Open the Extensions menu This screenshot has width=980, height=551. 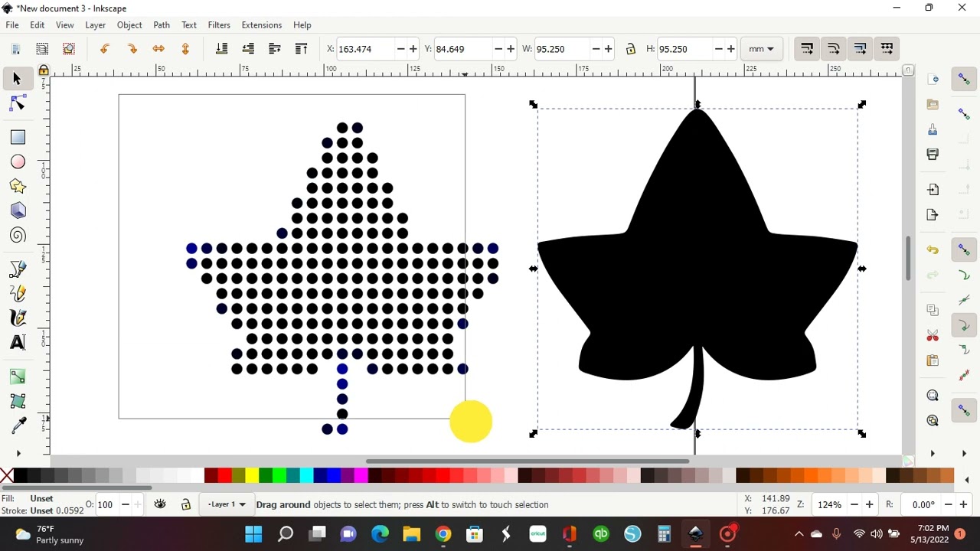click(262, 25)
